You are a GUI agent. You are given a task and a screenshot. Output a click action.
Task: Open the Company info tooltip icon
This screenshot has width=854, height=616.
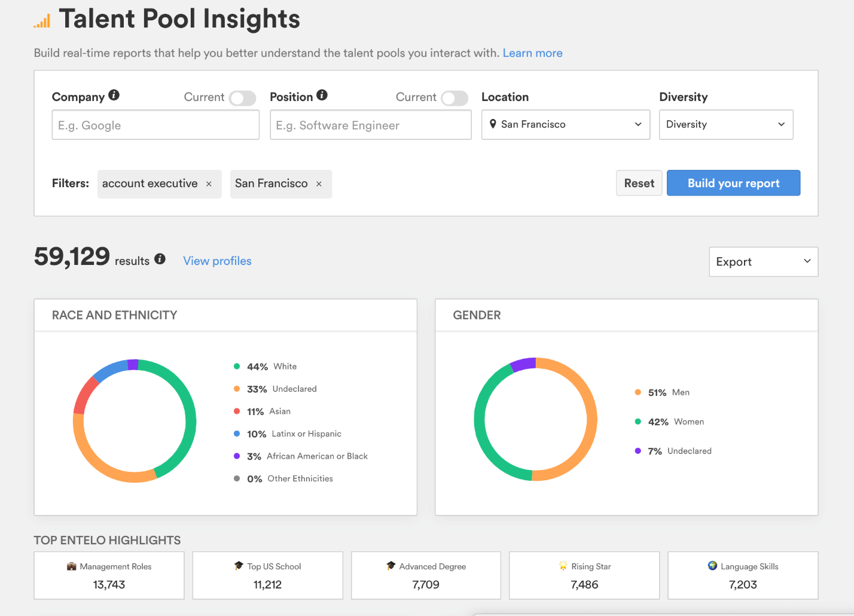114,95
